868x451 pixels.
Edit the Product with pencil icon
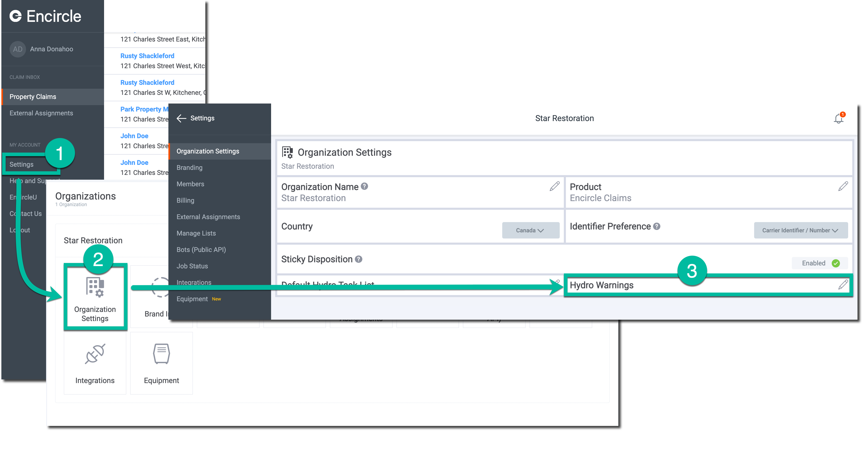[x=843, y=186]
